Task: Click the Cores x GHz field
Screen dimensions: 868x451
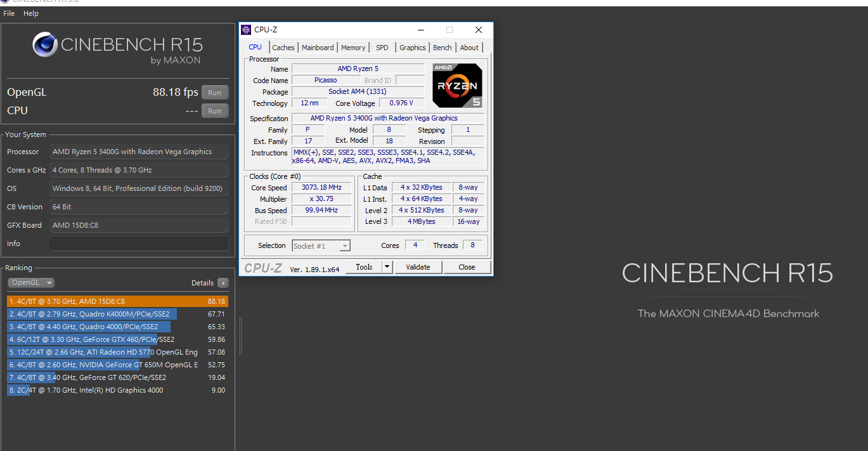Action: tap(138, 170)
